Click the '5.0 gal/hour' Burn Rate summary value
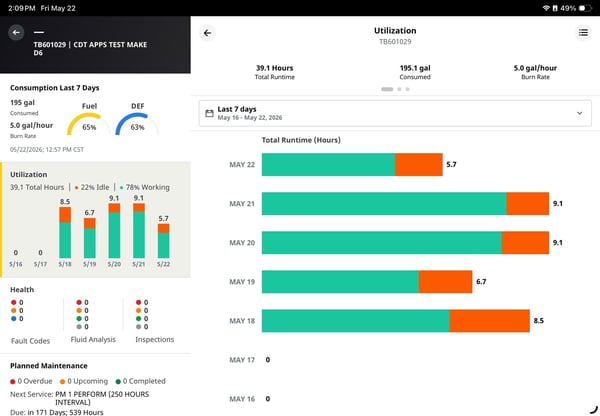Image resolution: width=600 pixels, height=416 pixels. coord(535,68)
